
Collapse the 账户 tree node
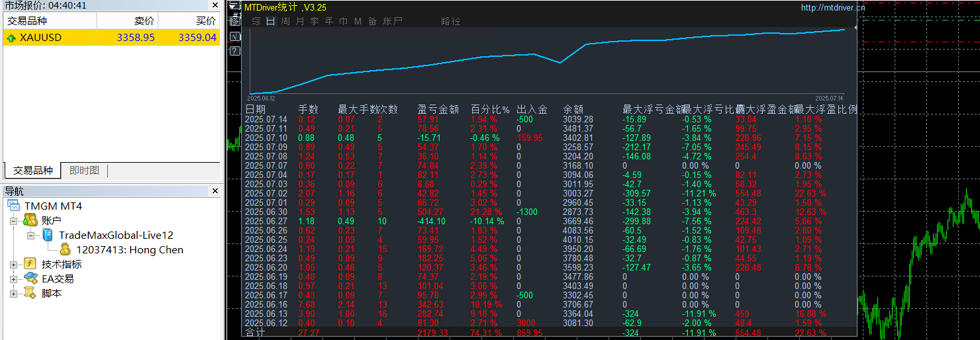tap(13, 221)
